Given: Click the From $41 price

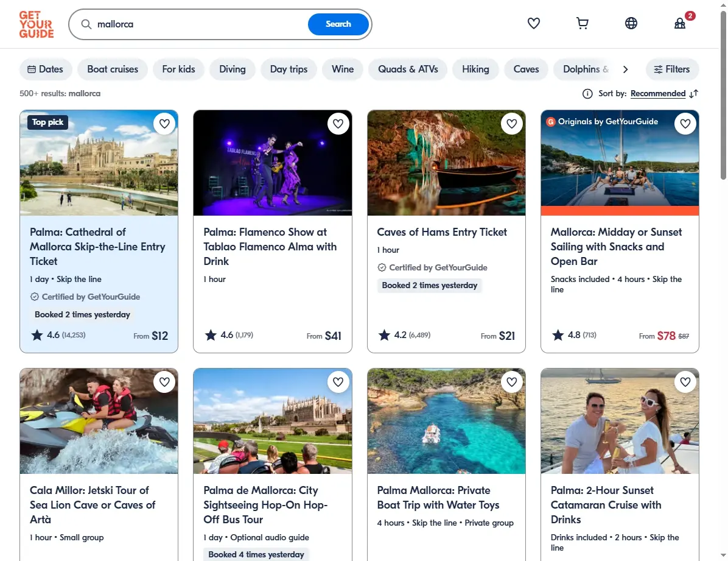Looking at the screenshot, I should coord(324,336).
